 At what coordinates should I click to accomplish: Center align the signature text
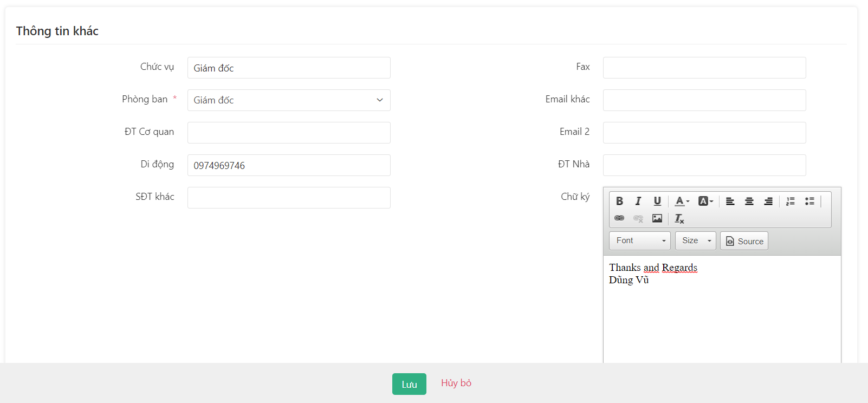pyautogui.click(x=749, y=201)
